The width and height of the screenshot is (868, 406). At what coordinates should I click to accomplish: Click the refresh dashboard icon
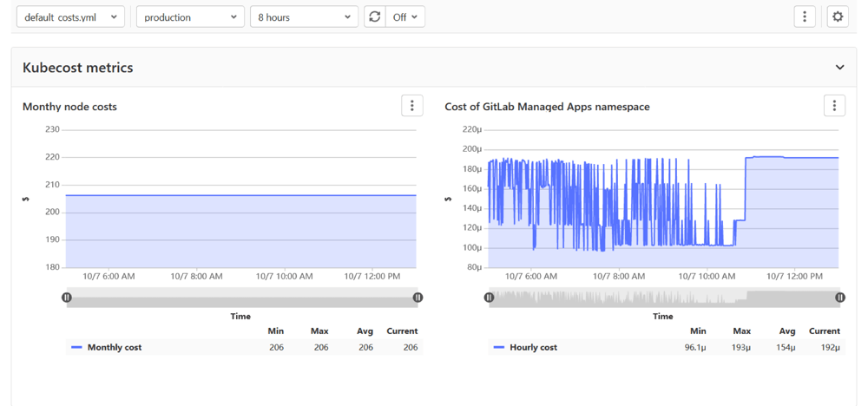pos(374,16)
